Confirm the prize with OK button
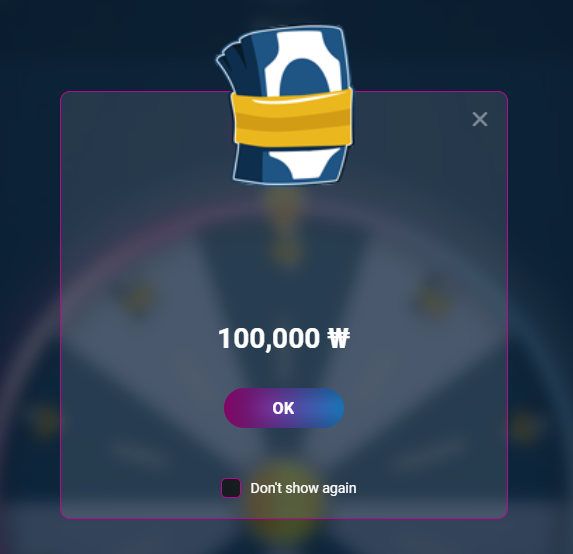 [284, 408]
